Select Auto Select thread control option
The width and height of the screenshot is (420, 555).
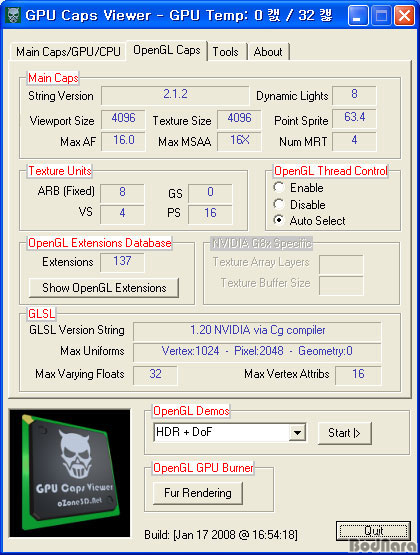tap(279, 221)
